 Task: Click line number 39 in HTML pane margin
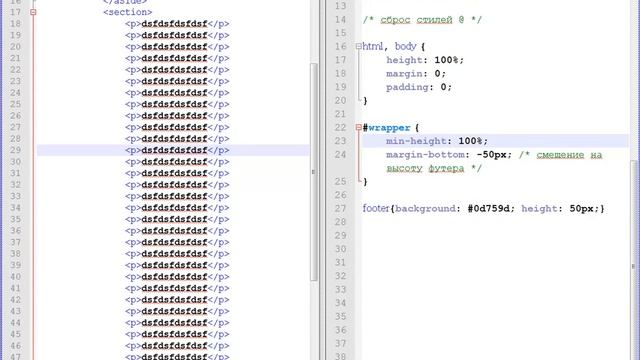click(x=16, y=265)
